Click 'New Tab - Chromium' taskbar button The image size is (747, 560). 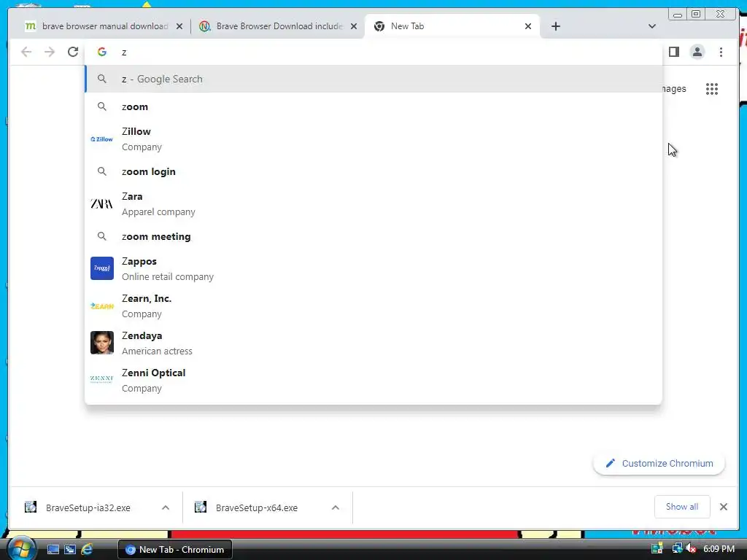click(x=175, y=550)
